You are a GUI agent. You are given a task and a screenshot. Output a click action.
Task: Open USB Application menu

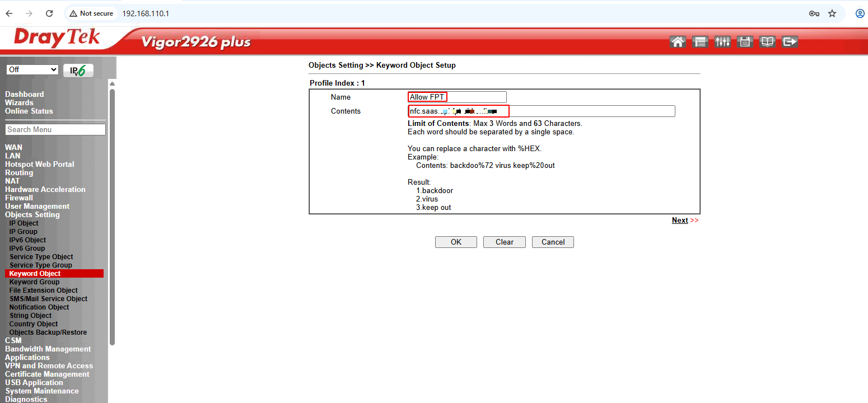pyautogui.click(x=34, y=382)
